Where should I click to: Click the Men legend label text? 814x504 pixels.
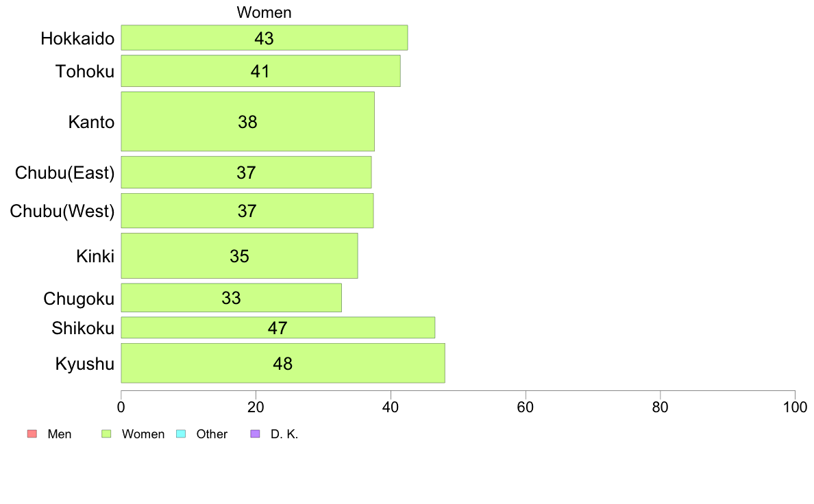59,434
